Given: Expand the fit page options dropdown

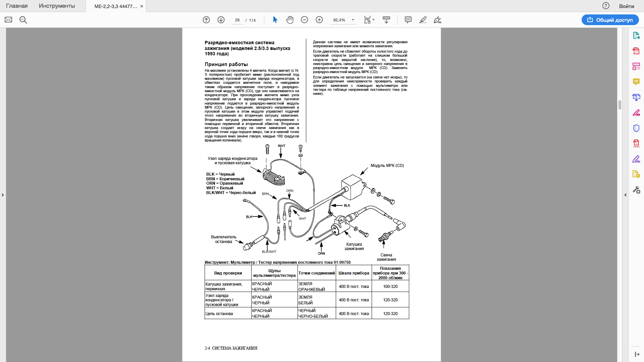Looking at the screenshot, I should click(373, 20).
